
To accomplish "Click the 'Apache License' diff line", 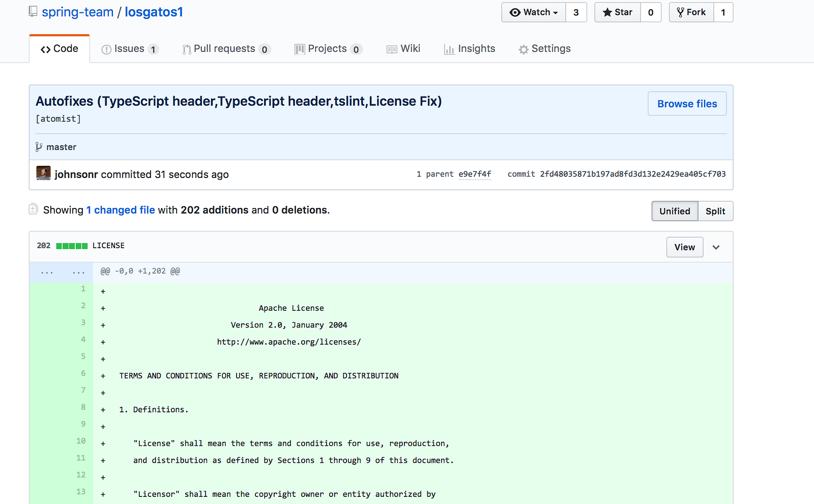I will tap(291, 308).
